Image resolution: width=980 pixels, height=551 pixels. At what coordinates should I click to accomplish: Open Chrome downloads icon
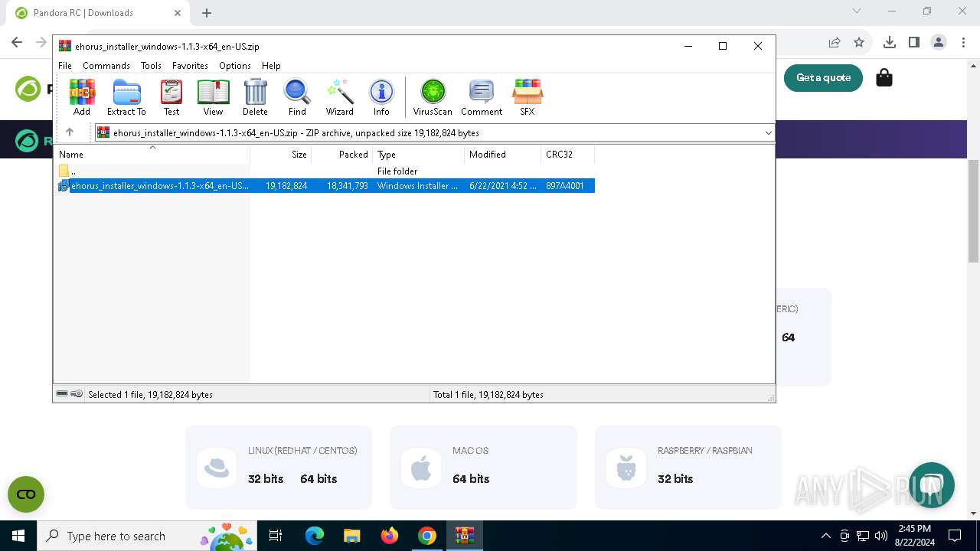(890, 42)
